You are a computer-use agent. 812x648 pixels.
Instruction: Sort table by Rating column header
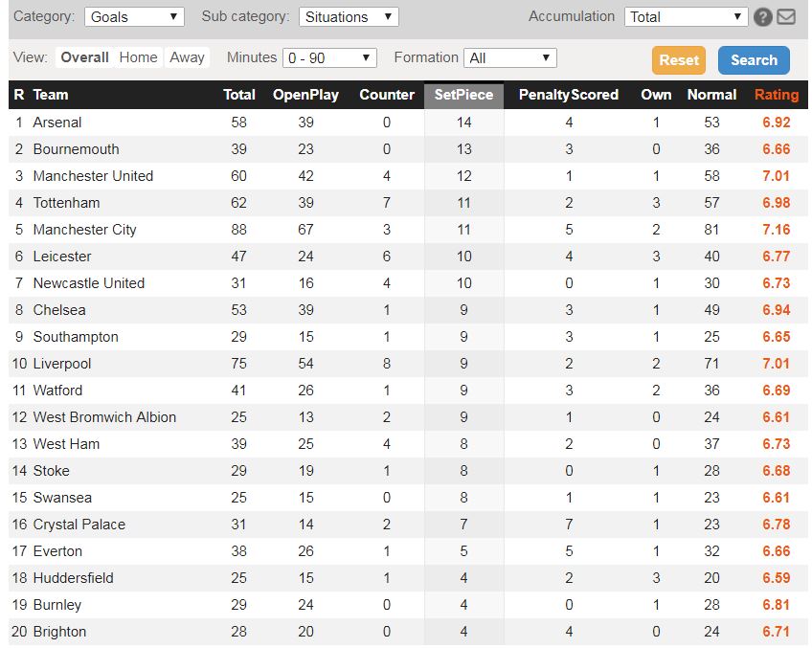tap(777, 95)
